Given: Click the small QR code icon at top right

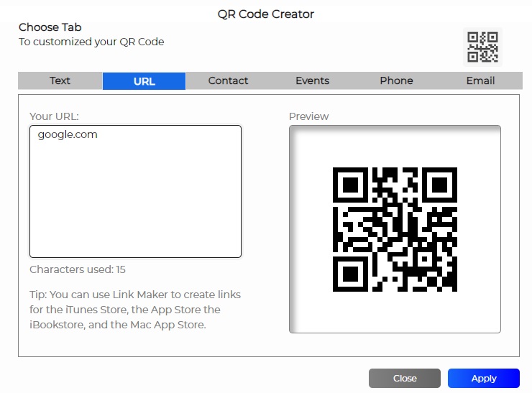Looking at the screenshot, I should coord(482,47).
